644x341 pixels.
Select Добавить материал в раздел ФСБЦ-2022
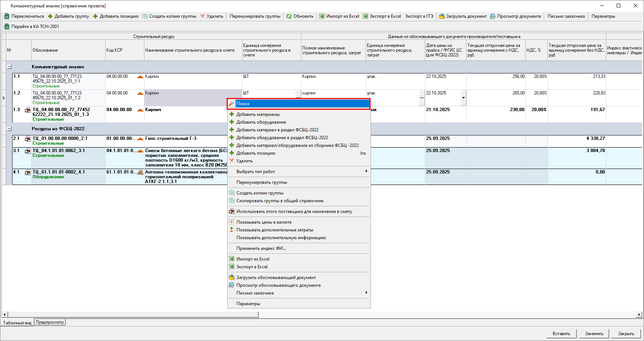[299, 130]
